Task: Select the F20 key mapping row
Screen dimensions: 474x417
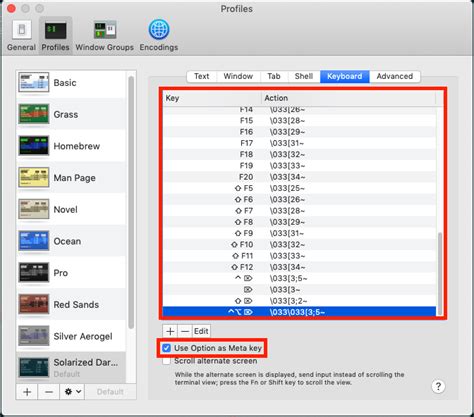Action: 299,177
